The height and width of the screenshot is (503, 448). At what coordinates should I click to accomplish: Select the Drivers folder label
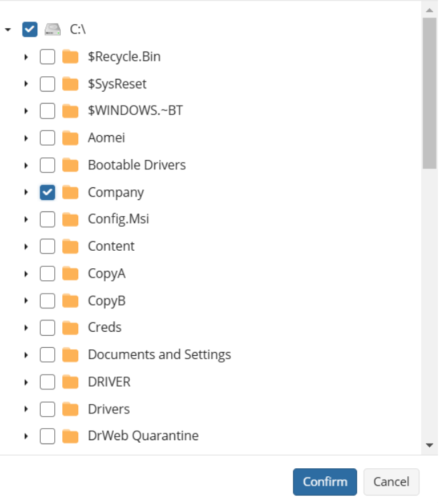click(x=109, y=409)
